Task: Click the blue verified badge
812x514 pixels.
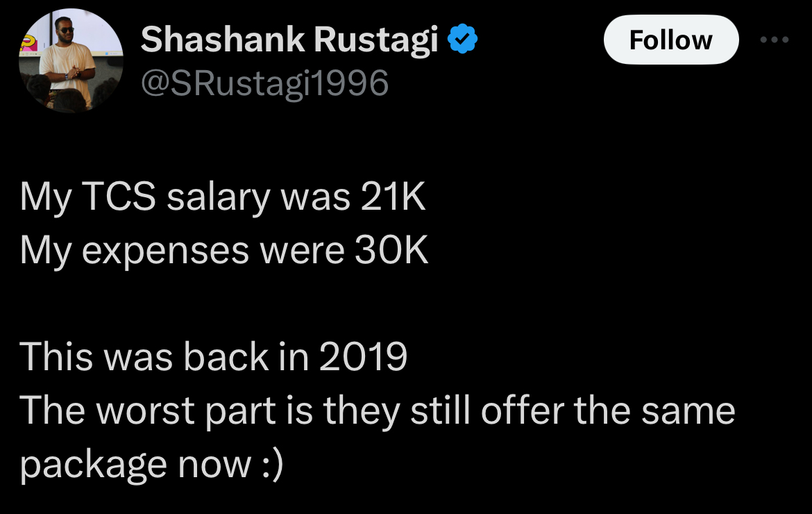Action: (463, 41)
